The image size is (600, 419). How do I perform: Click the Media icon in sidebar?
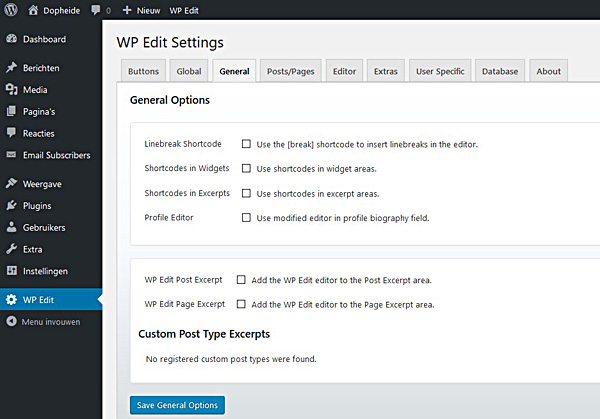pyautogui.click(x=11, y=89)
